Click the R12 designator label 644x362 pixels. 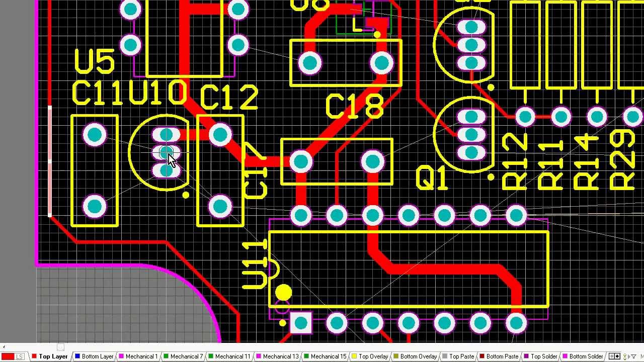pyautogui.click(x=516, y=162)
